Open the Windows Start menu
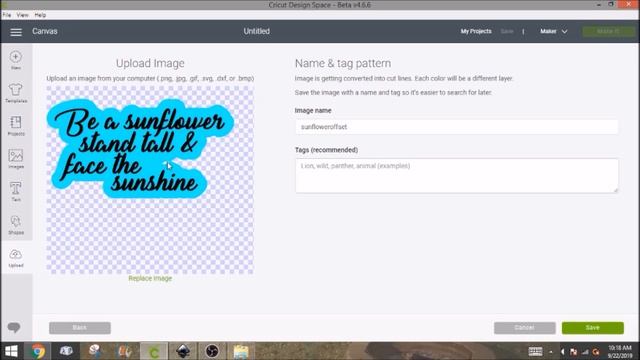 pyautogui.click(x=11, y=351)
